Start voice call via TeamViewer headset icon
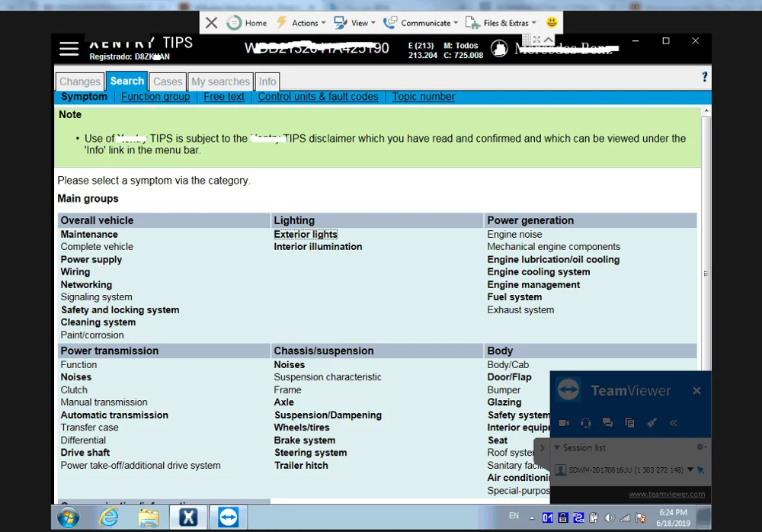The width and height of the screenshot is (762, 532). 584,422
